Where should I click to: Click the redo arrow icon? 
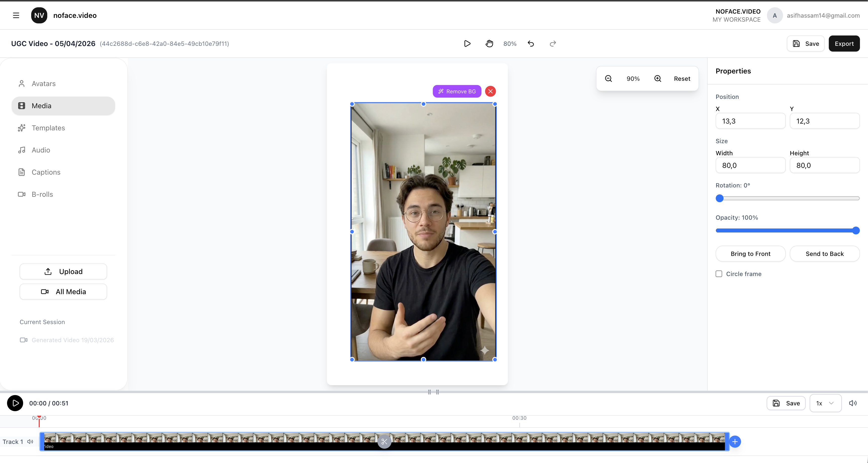point(553,44)
